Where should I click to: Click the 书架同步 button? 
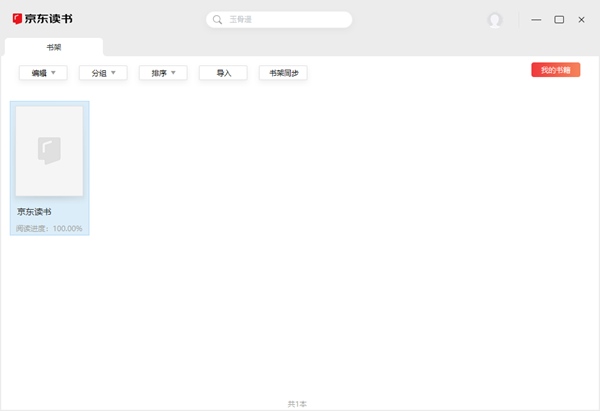pyautogui.click(x=283, y=73)
